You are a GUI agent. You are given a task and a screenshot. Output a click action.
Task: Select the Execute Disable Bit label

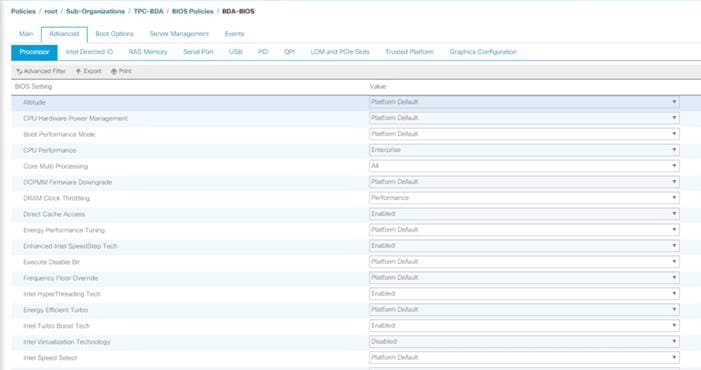pyautogui.click(x=51, y=262)
